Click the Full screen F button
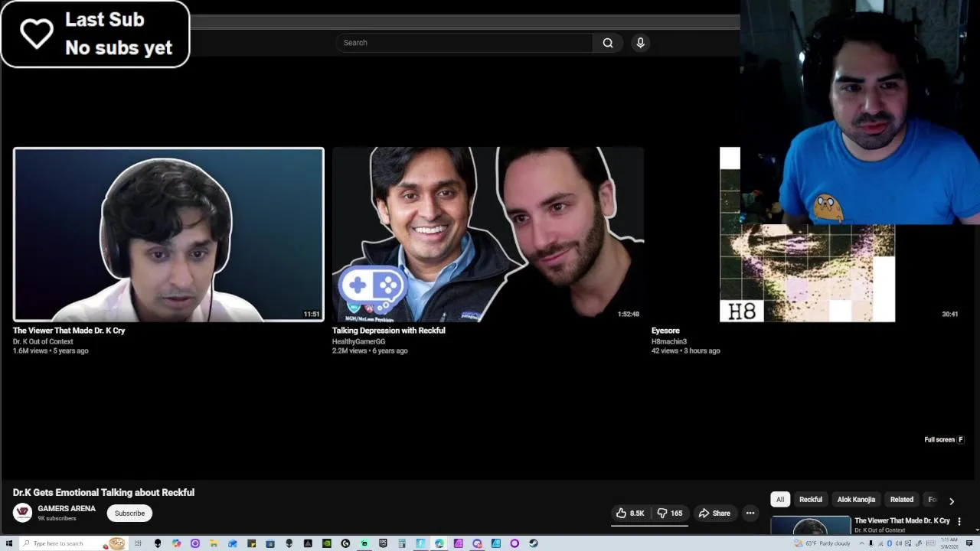Viewport: 980px width, 551px height. [x=944, y=440]
